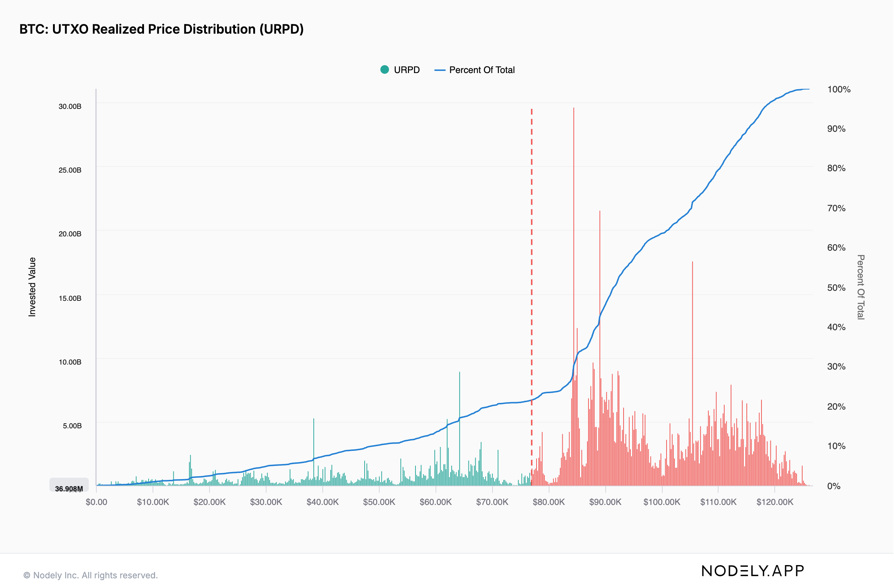Click the $0.00 x-axis label
The height and width of the screenshot is (588, 894).
[x=97, y=502]
